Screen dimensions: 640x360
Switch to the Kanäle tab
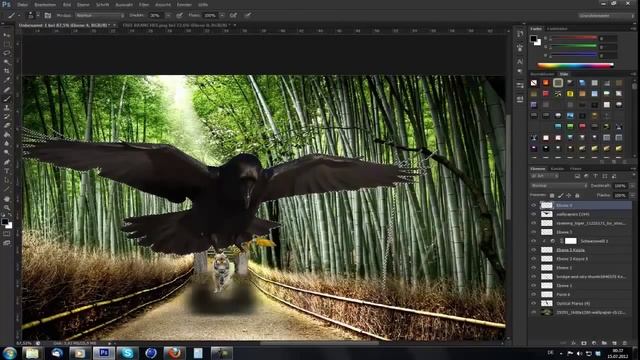click(558, 169)
